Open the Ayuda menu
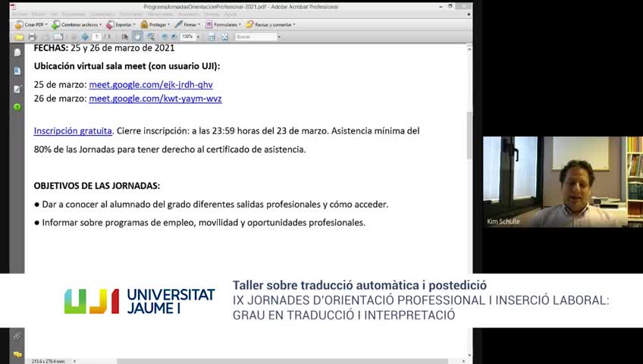Viewport: 643px width, 364px height. pos(231,14)
